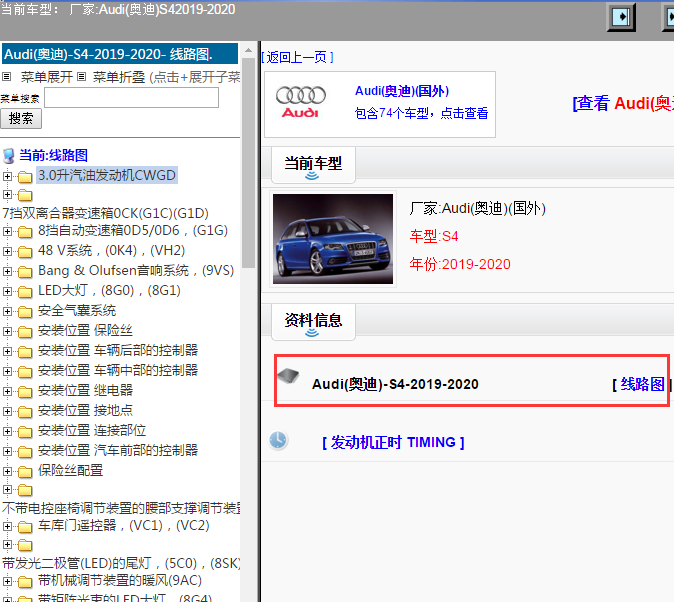This screenshot has height=602, width=674.
Task: Click the 搜索 button
Action: [21, 119]
